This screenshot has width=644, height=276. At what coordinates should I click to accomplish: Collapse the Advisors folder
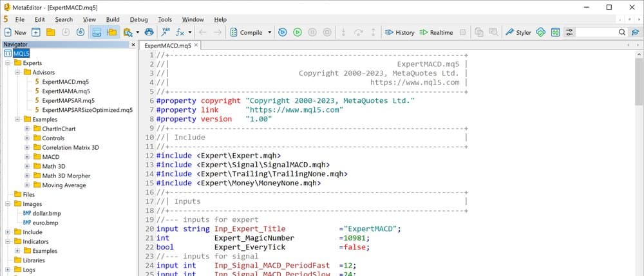pos(17,72)
